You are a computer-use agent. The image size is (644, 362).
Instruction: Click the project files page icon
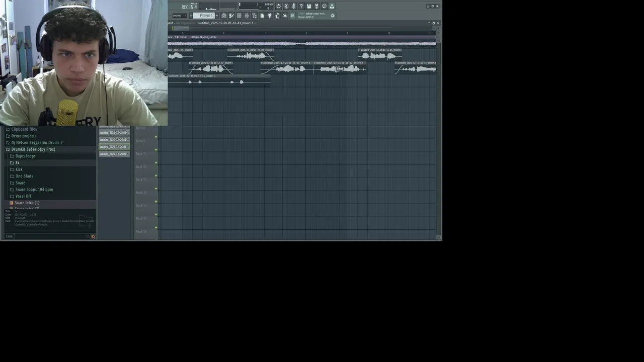(262, 16)
